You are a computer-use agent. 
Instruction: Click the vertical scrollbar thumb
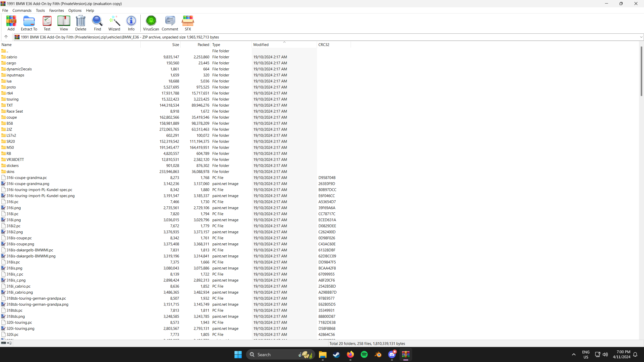[x=641, y=71]
